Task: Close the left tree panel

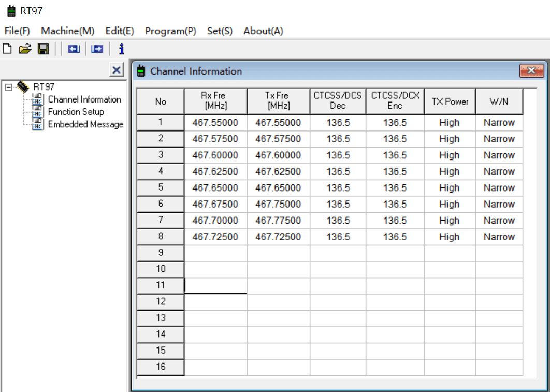Action: tap(117, 70)
